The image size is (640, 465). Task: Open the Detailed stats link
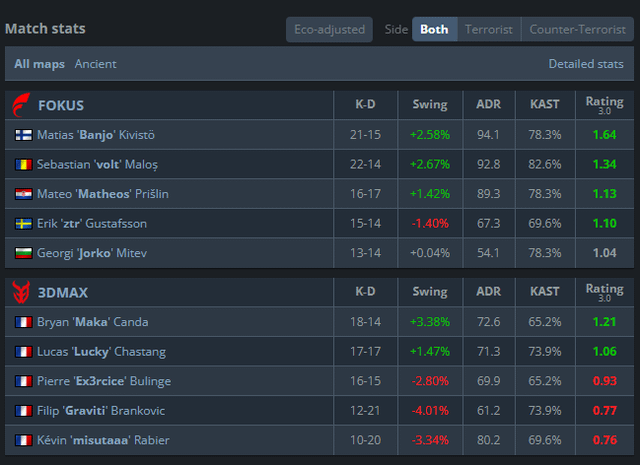click(585, 64)
